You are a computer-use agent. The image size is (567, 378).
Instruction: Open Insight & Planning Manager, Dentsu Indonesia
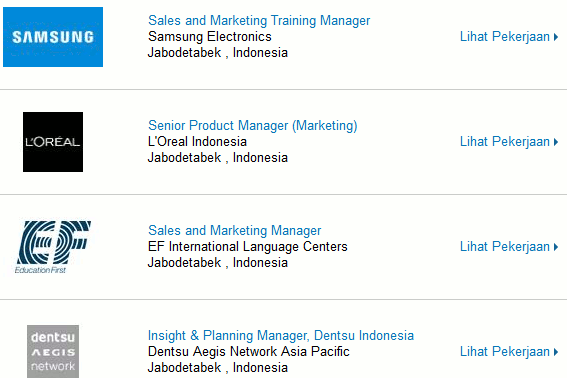[281, 335]
